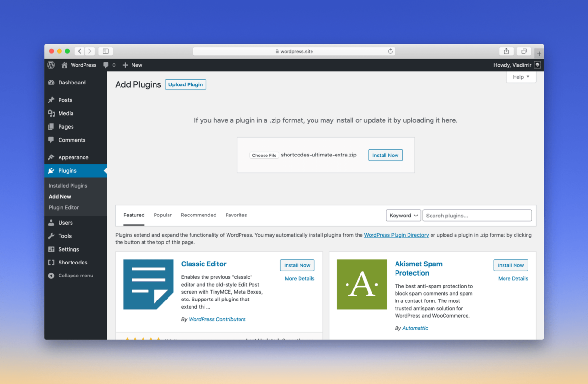Viewport: 588px width, 384px height.
Task: Click the Shortcodes brackets icon
Action: click(x=51, y=263)
